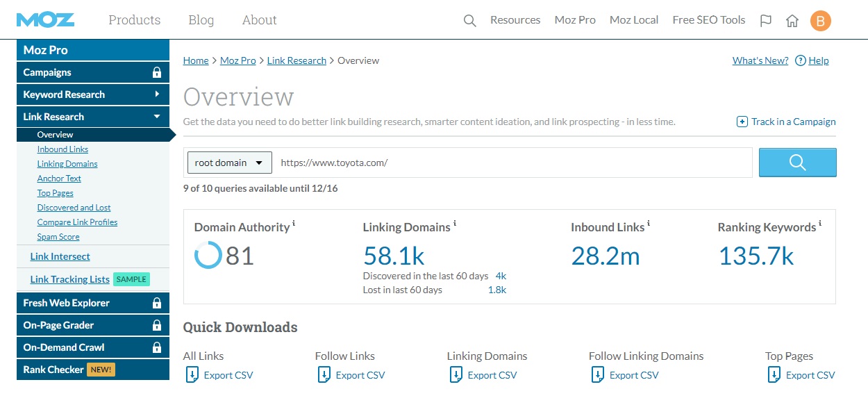Click the lock icon beside On-Page Grader

pos(157,325)
